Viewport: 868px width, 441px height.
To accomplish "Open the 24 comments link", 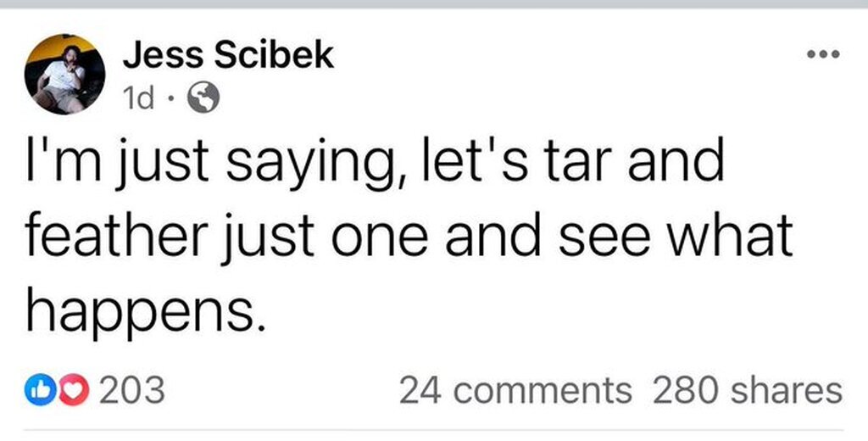I will 515,391.
